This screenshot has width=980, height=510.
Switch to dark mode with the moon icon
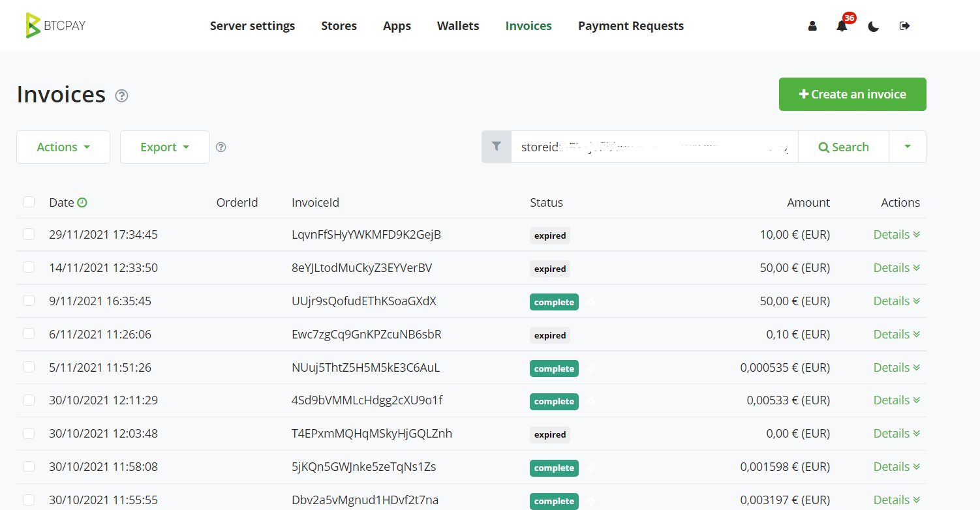(874, 26)
